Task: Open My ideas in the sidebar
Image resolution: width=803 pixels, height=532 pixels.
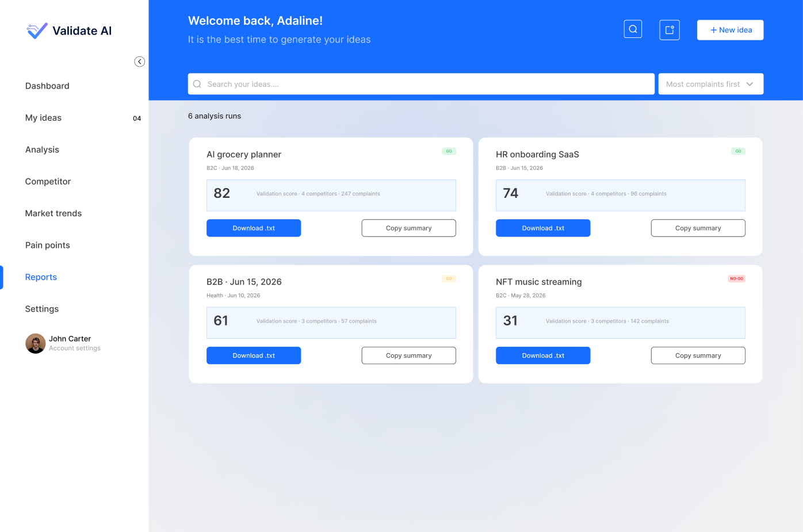Action: coord(43,118)
